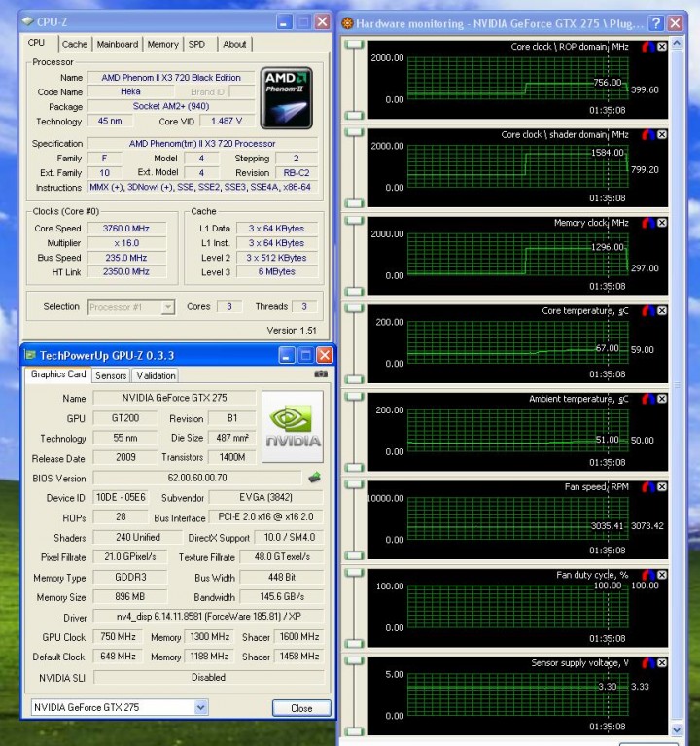Switch to the Validation tab in GPU-Z

156,375
